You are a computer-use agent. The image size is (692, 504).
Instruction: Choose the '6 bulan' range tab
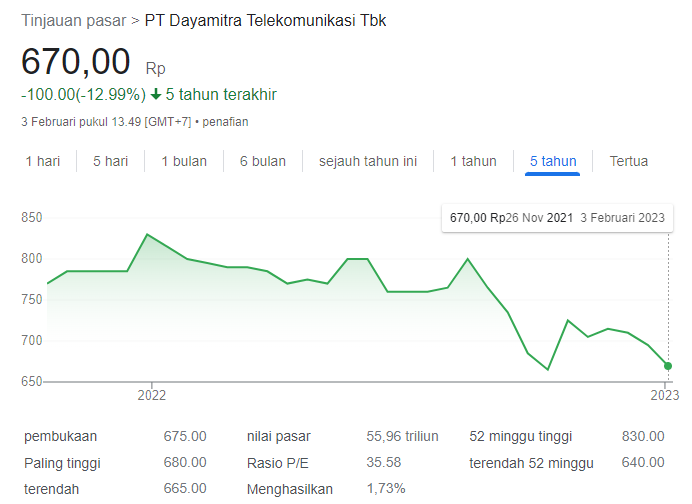263,161
